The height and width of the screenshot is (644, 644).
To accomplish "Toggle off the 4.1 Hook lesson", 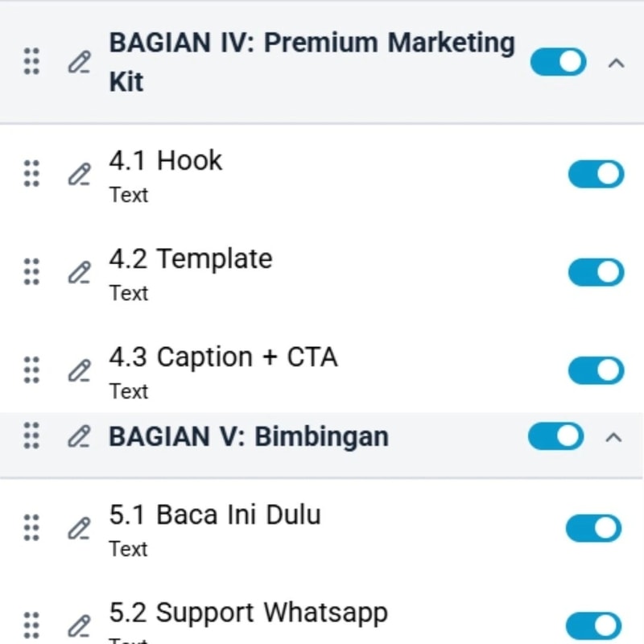I will [x=596, y=173].
